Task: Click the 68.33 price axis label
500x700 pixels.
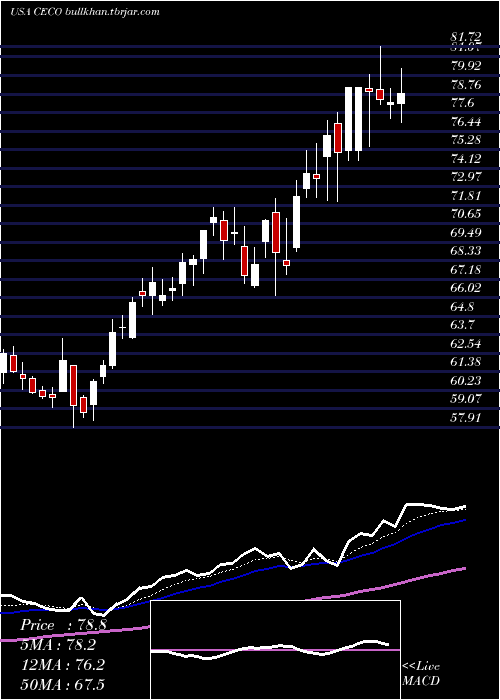Action: [x=466, y=251]
